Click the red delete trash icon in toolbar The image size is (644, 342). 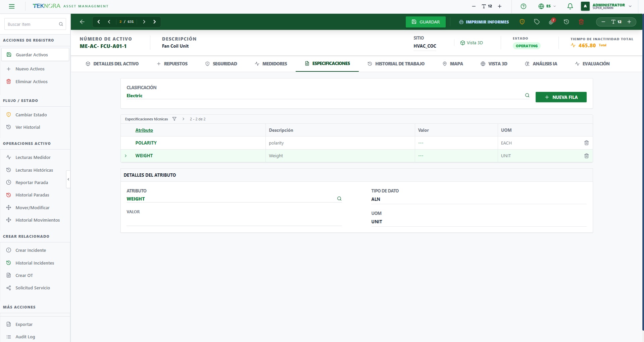pos(581,22)
